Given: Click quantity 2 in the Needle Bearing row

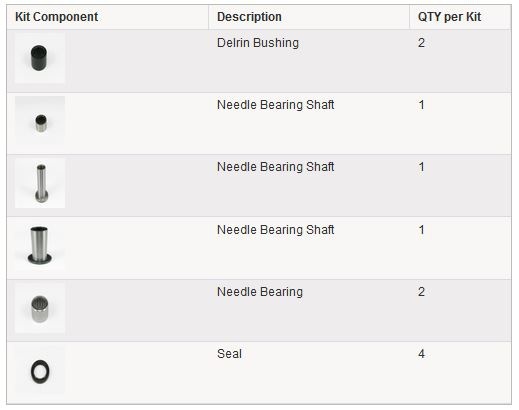Looking at the screenshot, I should 421,292.
